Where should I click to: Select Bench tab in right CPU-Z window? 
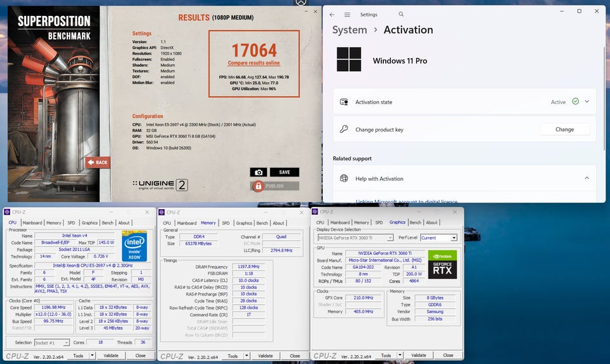(x=416, y=222)
